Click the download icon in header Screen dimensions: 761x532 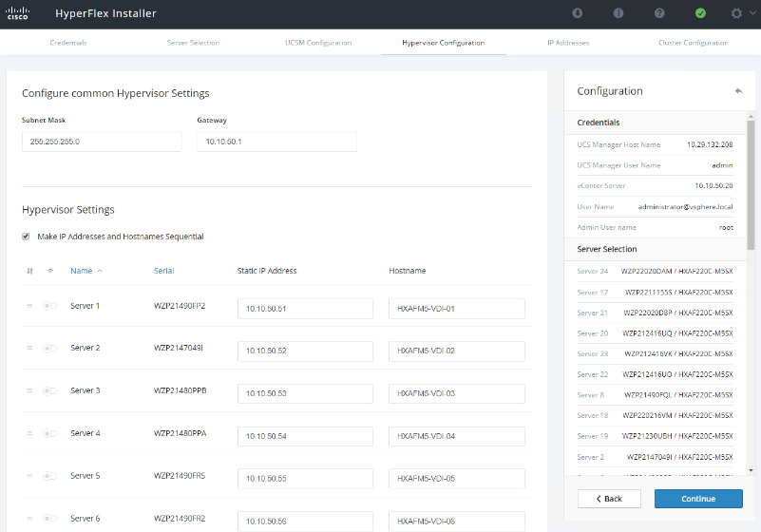coord(577,13)
